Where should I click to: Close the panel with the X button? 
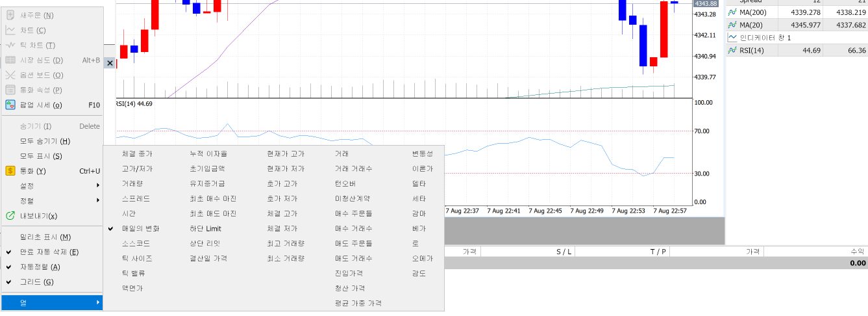(x=110, y=63)
